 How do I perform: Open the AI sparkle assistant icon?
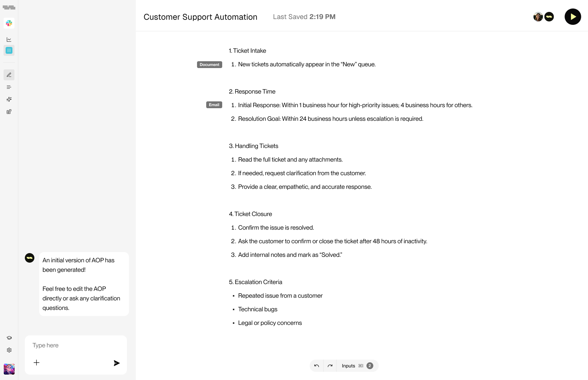[x=9, y=99]
